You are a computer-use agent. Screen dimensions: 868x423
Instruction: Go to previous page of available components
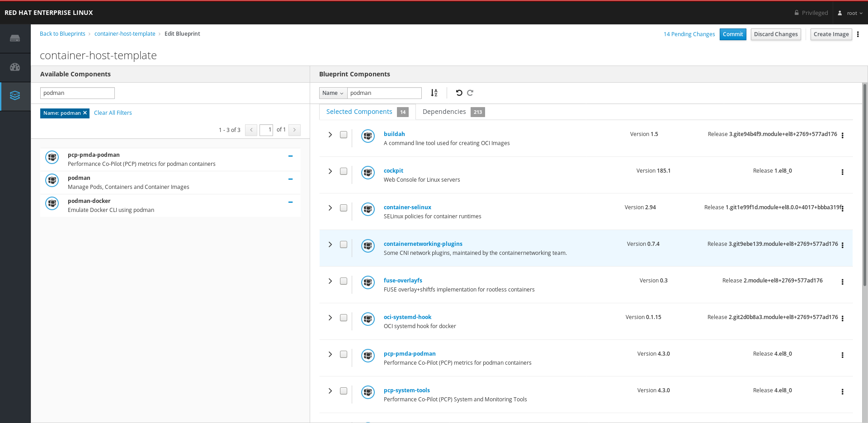pyautogui.click(x=251, y=130)
